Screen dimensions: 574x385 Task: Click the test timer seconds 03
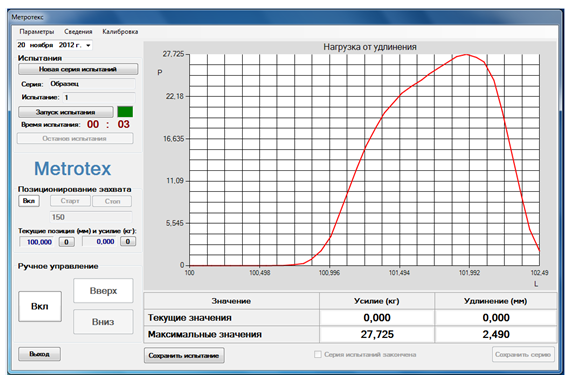click(x=123, y=124)
